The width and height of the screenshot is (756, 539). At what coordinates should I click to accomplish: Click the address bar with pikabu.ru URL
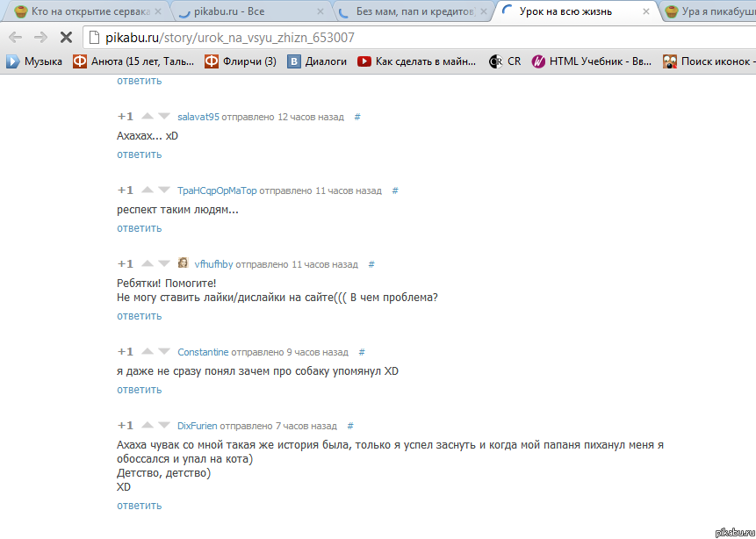click(420, 37)
